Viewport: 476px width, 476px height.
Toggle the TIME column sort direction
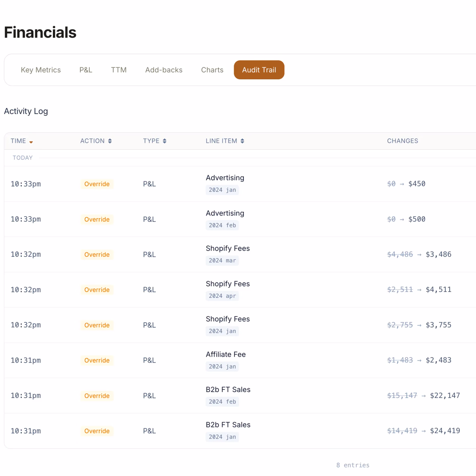[x=21, y=141]
